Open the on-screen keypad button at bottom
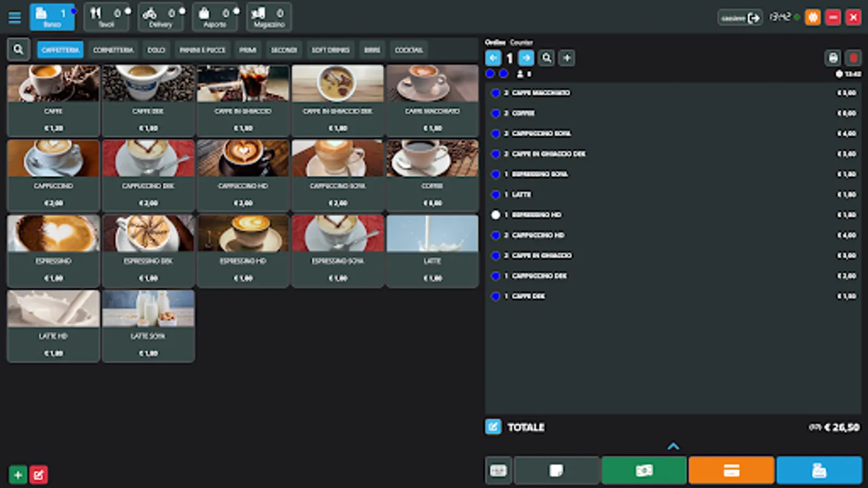This screenshot has width=868, height=488. pos(499,471)
